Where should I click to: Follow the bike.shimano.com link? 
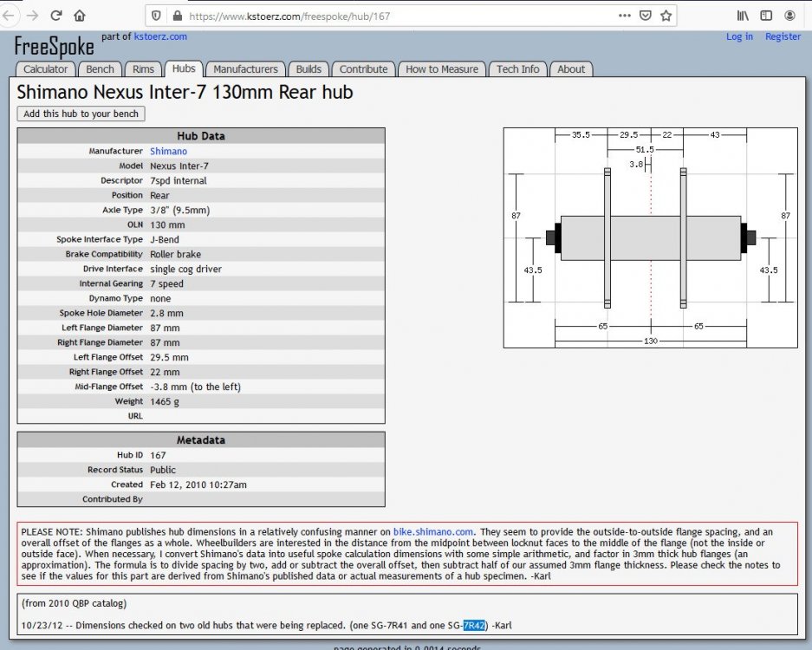[x=433, y=531]
